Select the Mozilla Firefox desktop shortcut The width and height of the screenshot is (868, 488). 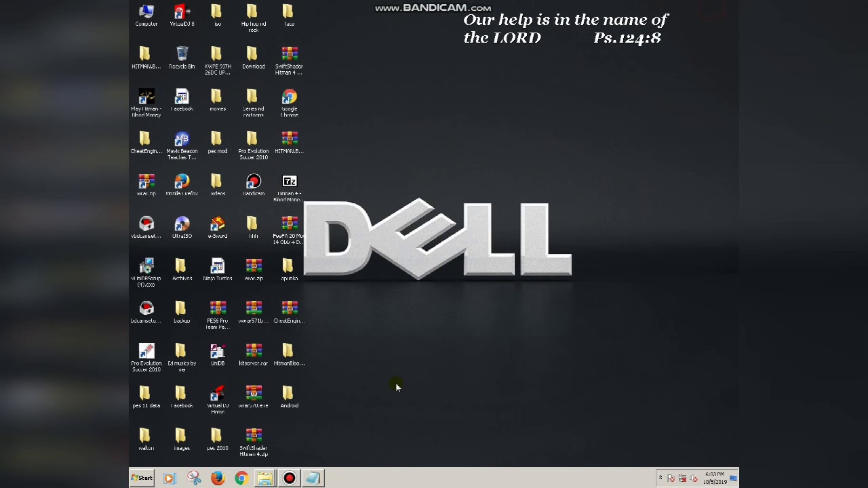182,186
